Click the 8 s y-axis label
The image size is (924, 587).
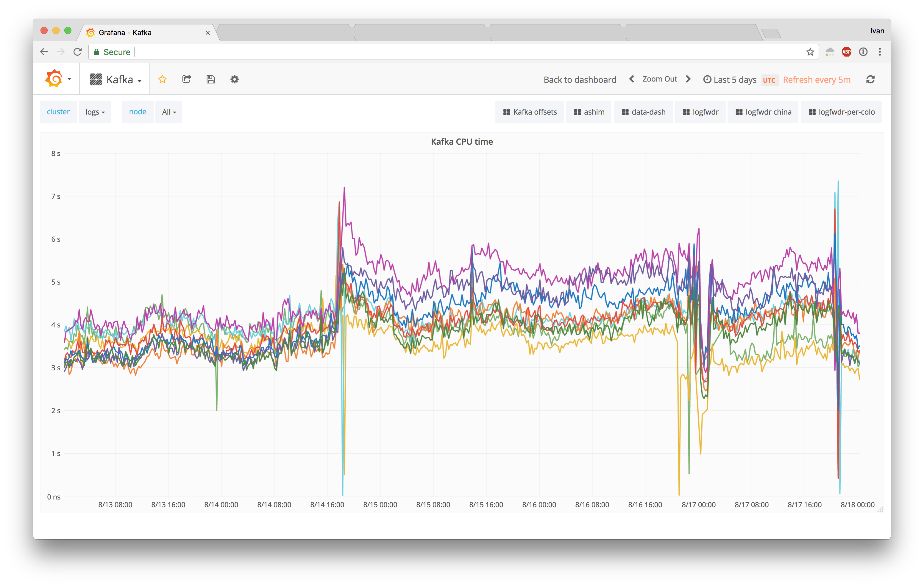(56, 154)
